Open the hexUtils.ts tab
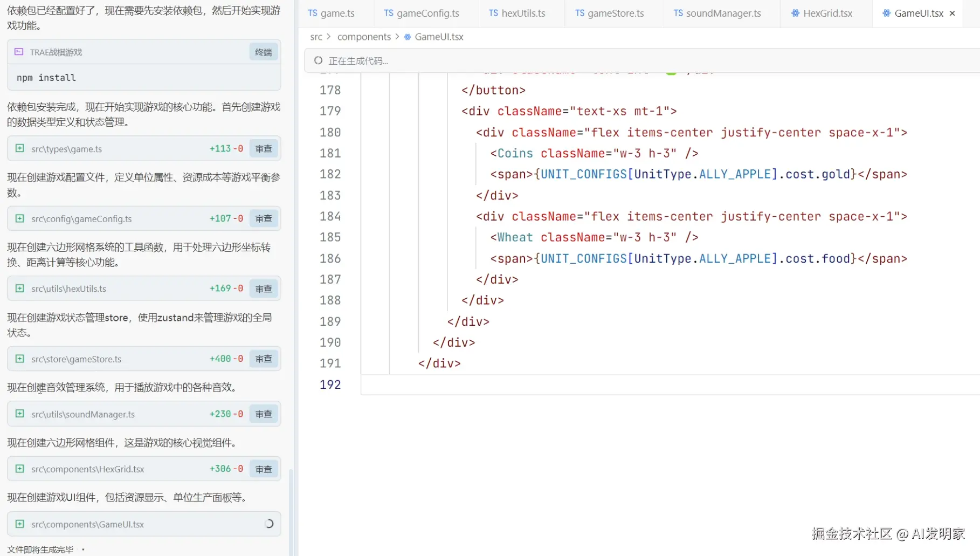The width and height of the screenshot is (980, 556). [x=517, y=13]
